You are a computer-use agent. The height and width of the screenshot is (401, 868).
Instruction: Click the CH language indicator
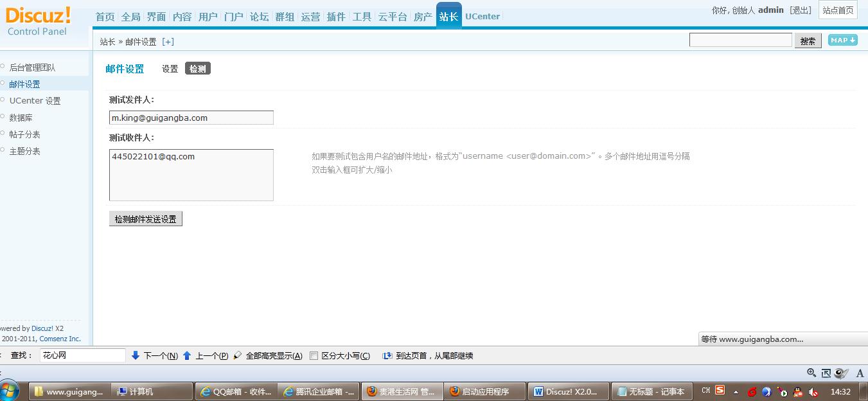(705, 390)
